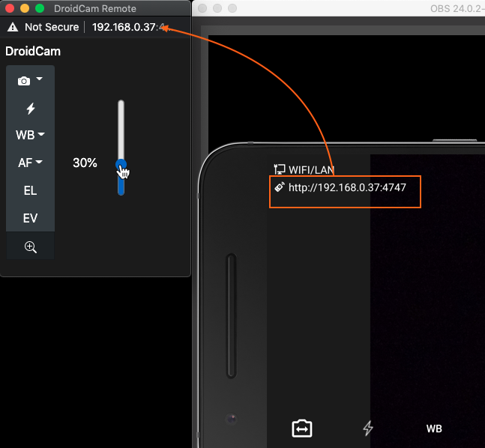Click the Not Secure warning icon
485x448 pixels.
pyautogui.click(x=13, y=27)
